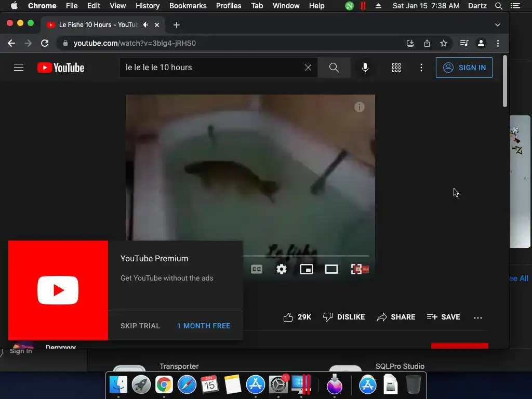This screenshot has width=532, height=399.
Task: Like the video with 29K likes
Action: 297,317
